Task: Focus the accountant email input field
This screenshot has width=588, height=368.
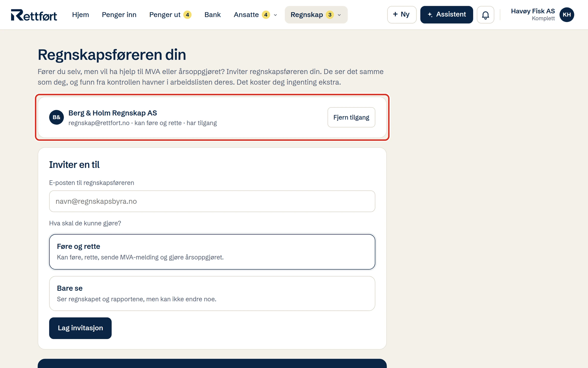Action: click(212, 201)
